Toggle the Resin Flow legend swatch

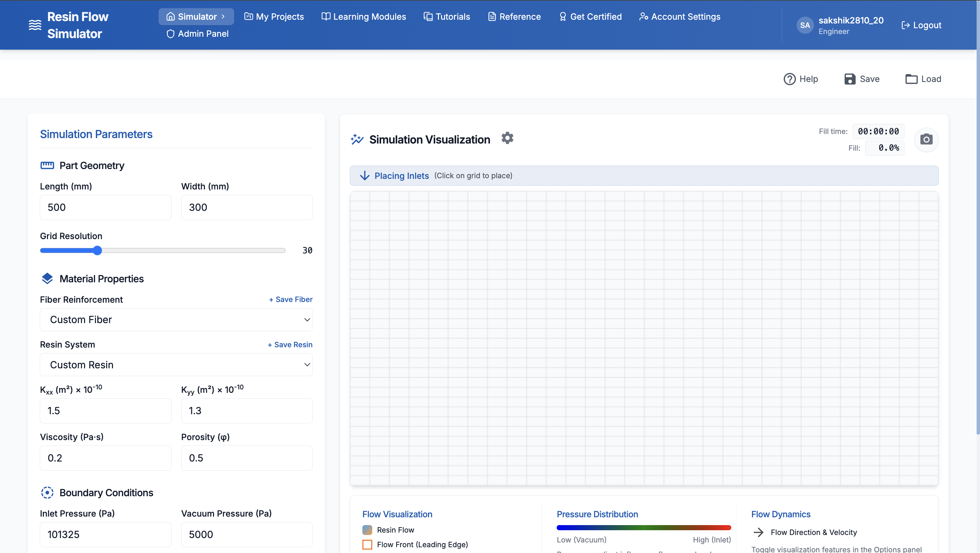[367, 530]
